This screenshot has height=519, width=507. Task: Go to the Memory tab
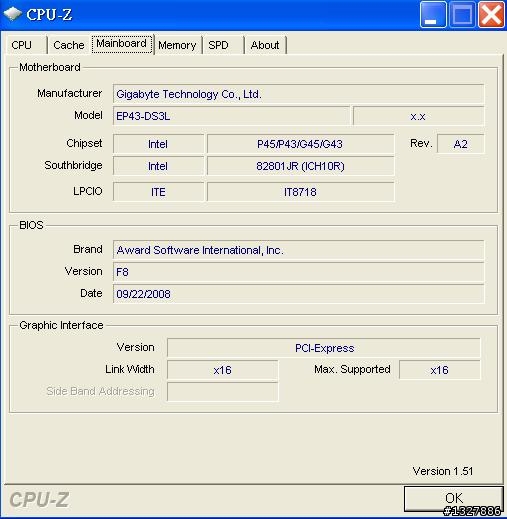pyautogui.click(x=177, y=45)
